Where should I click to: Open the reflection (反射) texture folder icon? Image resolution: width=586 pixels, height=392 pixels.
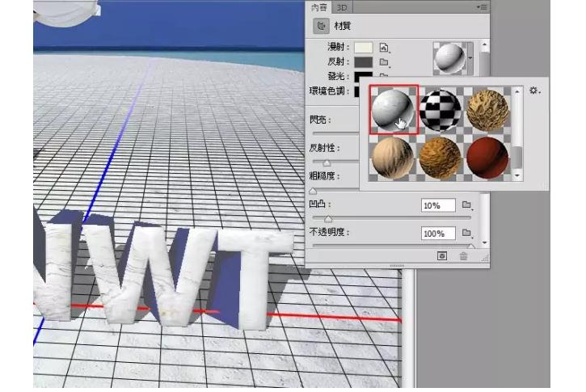tap(385, 62)
